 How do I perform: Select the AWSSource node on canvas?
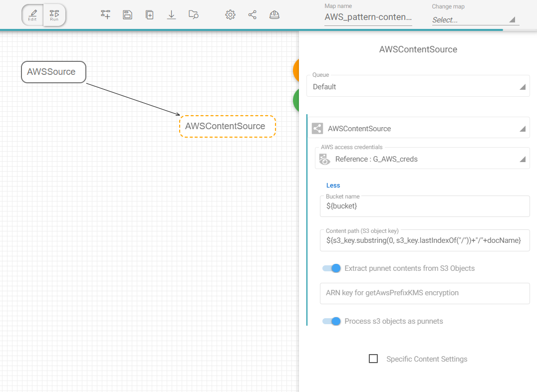pos(53,72)
